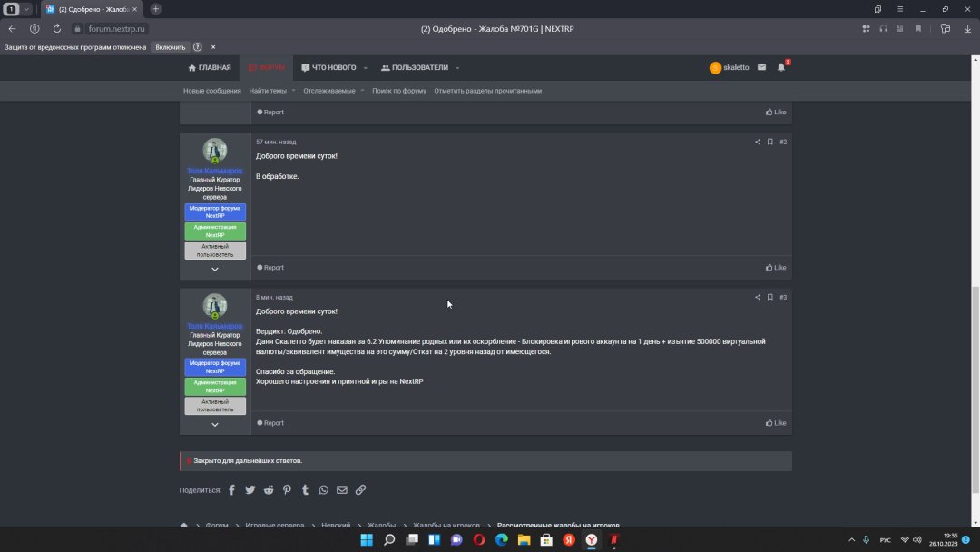This screenshot has width=980, height=552.
Task: Like post #3 with the verdict
Action: click(x=776, y=423)
